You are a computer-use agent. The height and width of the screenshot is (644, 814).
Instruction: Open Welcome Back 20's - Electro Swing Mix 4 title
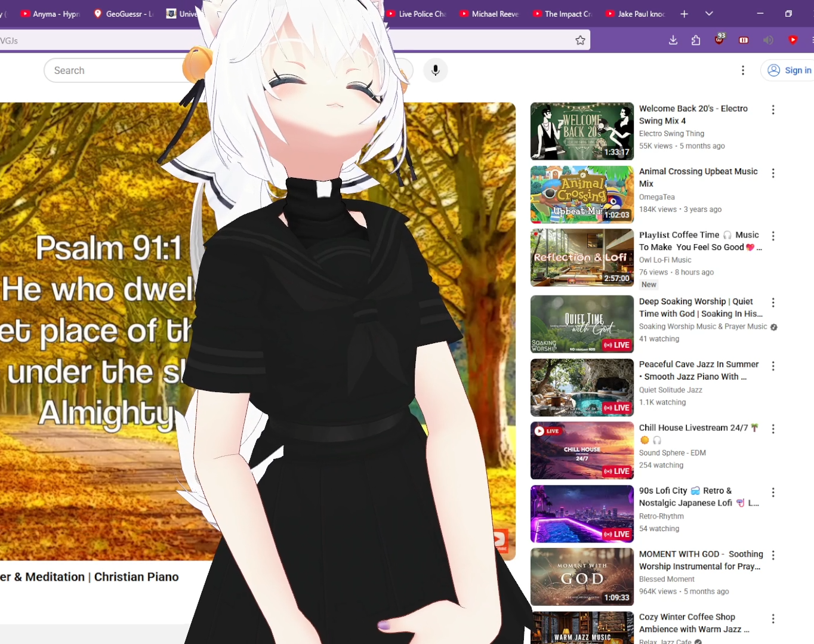pos(693,115)
